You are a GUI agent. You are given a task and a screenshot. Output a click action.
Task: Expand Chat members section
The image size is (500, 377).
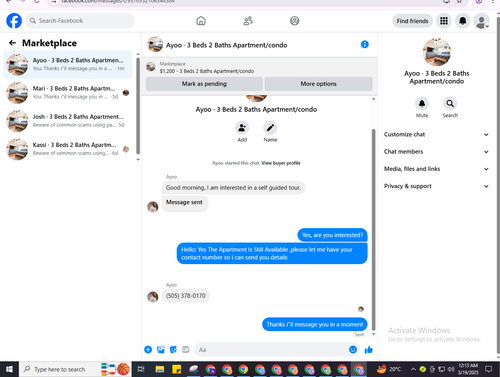(x=436, y=152)
